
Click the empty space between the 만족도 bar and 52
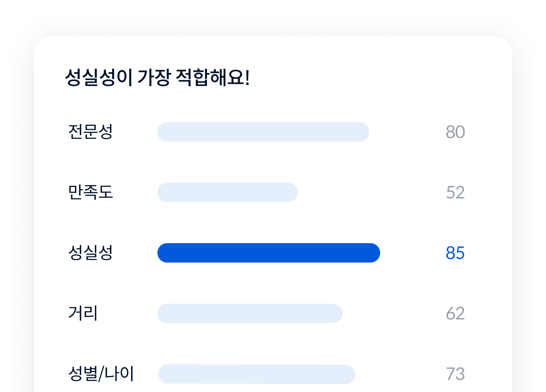[371, 192]
